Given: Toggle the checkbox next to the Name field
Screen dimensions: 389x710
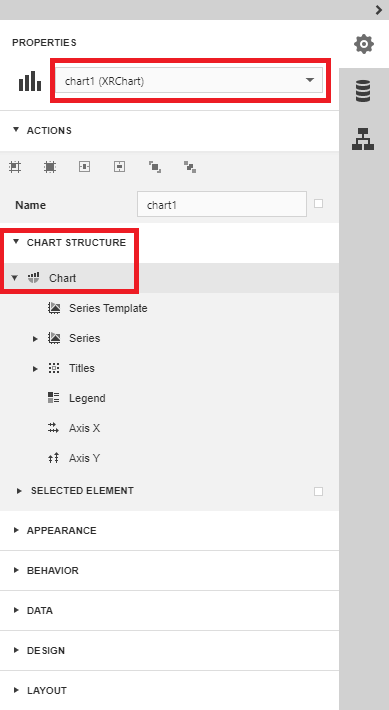Looking at the screenshot, I should (318, 204).
